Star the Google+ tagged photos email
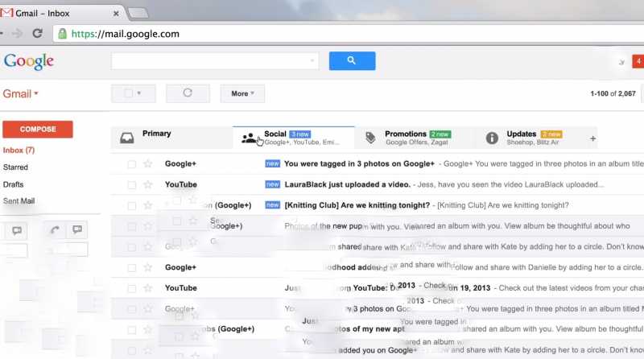This screenshot has height=359, width=644. coord(148,164)
